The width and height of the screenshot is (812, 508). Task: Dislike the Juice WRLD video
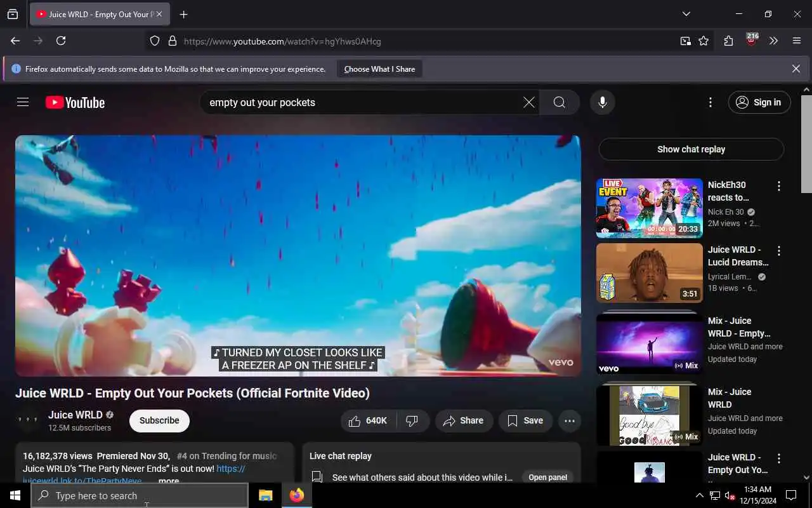[x=413, y=420]
